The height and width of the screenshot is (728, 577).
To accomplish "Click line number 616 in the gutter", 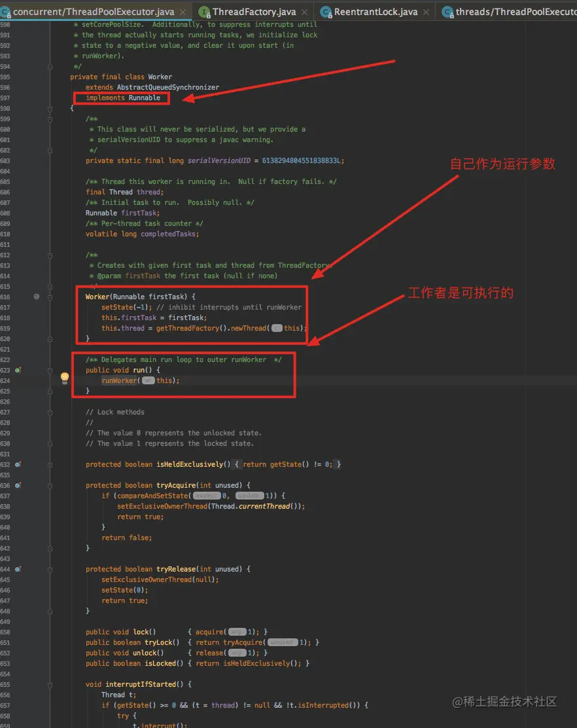I will click(5, 297).
